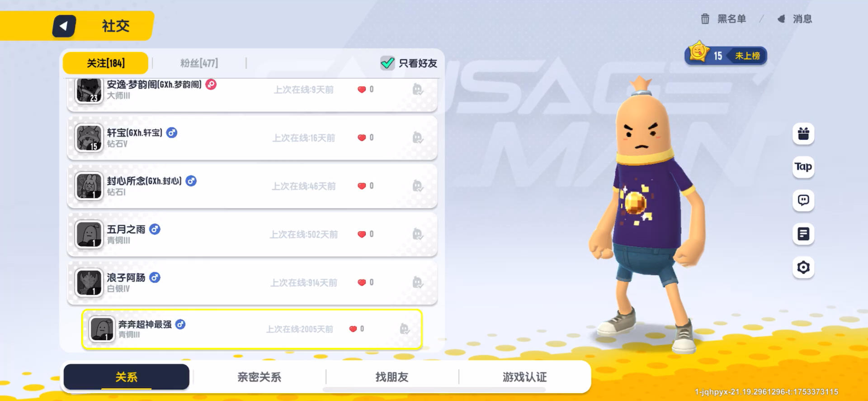Open the chat bubble icon
Screen dimensions: 868x401
pyautogui.click(x=803, y=200)
